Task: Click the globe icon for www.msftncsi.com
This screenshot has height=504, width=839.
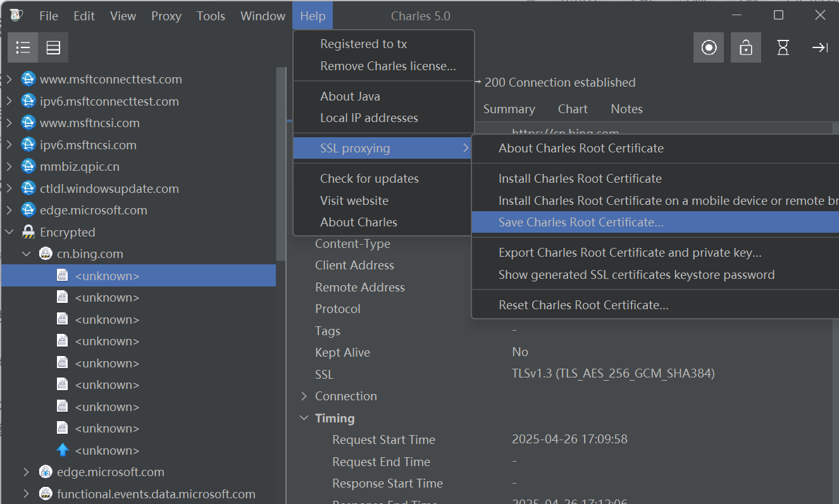Action: point(28,123)
